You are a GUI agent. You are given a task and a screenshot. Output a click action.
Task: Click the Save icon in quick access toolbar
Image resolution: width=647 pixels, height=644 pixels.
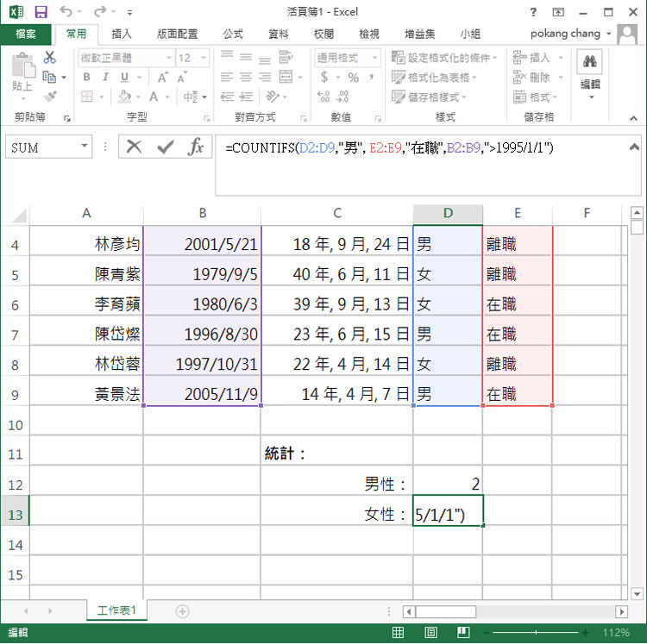coord(41,12)
